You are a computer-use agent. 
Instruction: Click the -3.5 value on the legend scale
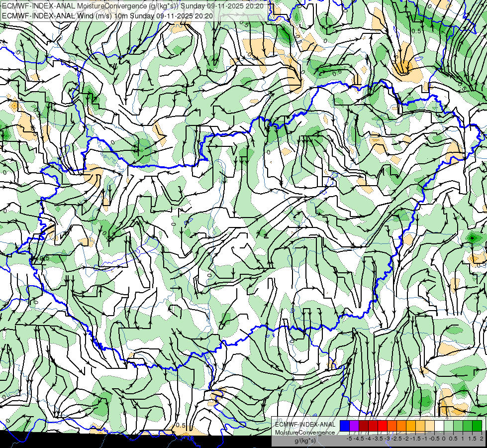(378, 439)
